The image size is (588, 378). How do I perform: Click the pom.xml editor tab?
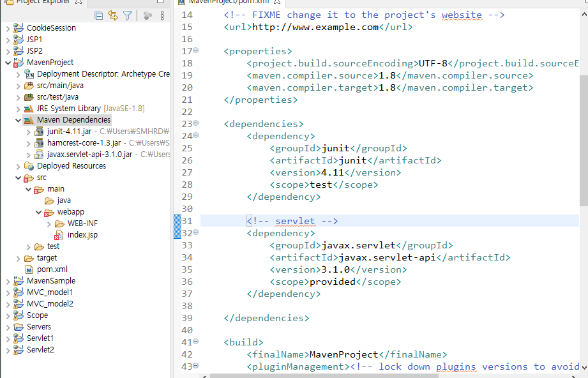pos(228,2)
